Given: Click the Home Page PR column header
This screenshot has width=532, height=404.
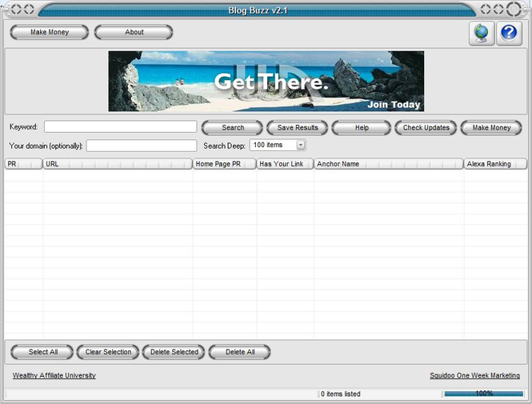Looking at the screenshot, I should click(224, 164).
